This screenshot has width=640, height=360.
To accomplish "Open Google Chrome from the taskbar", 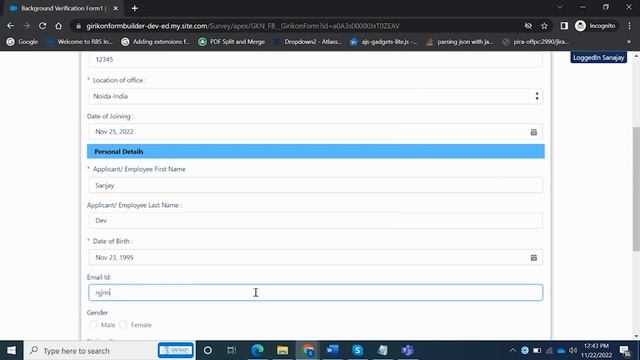I will (x=308, y=350).
